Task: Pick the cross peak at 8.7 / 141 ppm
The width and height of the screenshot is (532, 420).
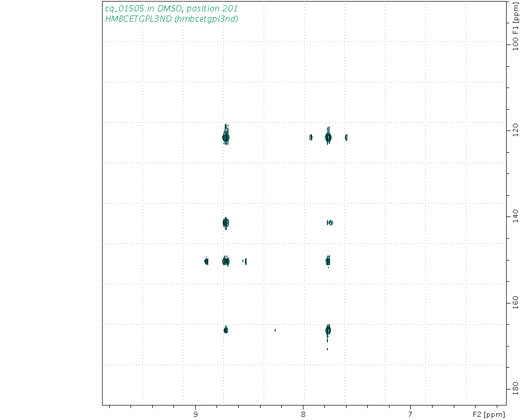Action: click(x=226, y=223)
